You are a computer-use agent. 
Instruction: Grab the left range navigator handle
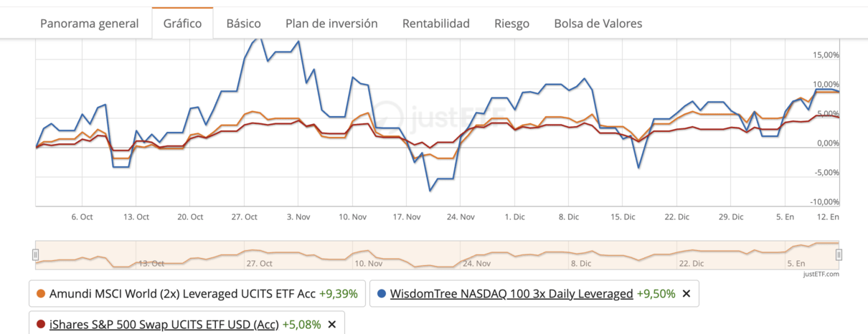click(x=35, y=254)
